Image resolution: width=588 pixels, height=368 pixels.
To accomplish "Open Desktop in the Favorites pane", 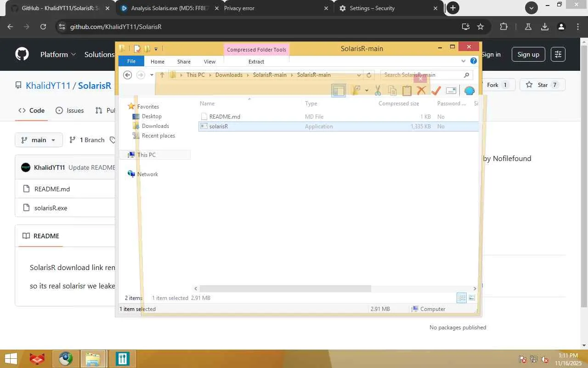I will click(152, 116).
